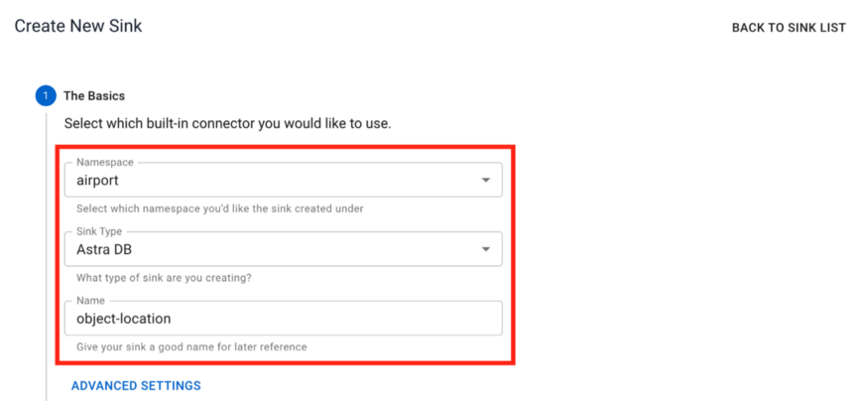The image size is (868, 401).
Task: Click 'Give your sink a good name' hint
Action: [x=190, y=347]
